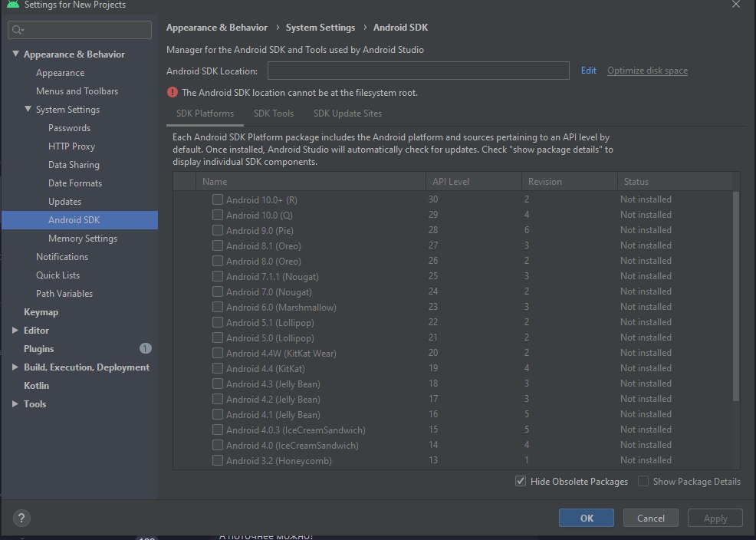The height and width of the screenshot is (540, 756).
Task: Check the Android 3.2 (Honeycomb) checkbox
Action: pyautogui.click(x=218, y=460)
